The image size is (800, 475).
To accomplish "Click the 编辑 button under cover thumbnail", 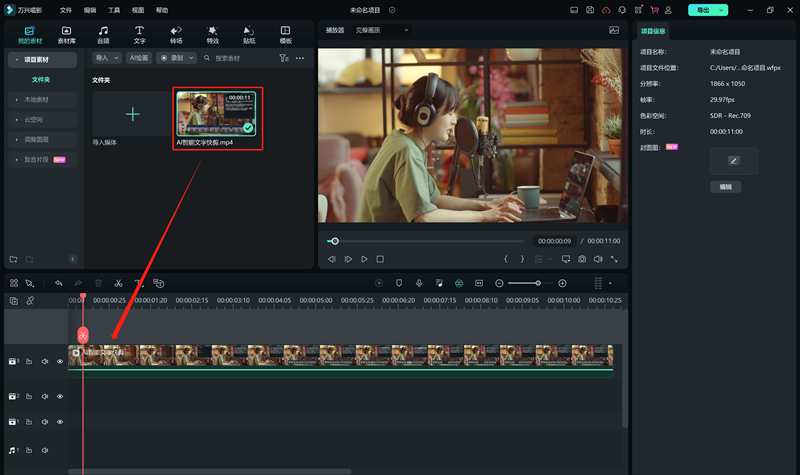I will [x=726, y=187].
